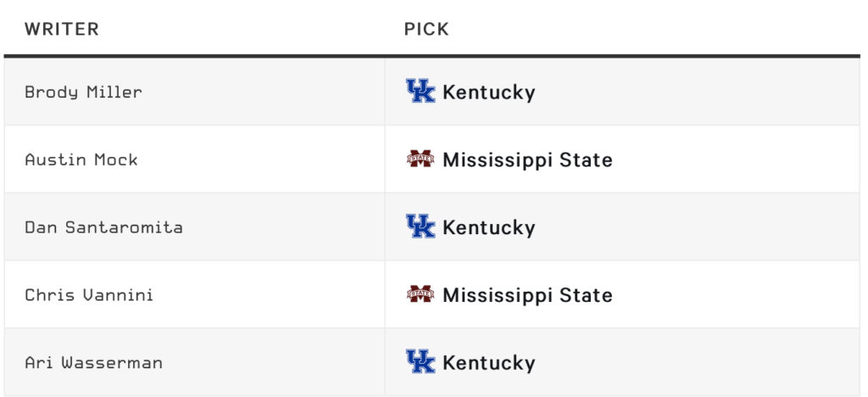This screenshot has width=868, height=397.
Task: Click writer name Chris Vannini
Action: click(89, 294)
